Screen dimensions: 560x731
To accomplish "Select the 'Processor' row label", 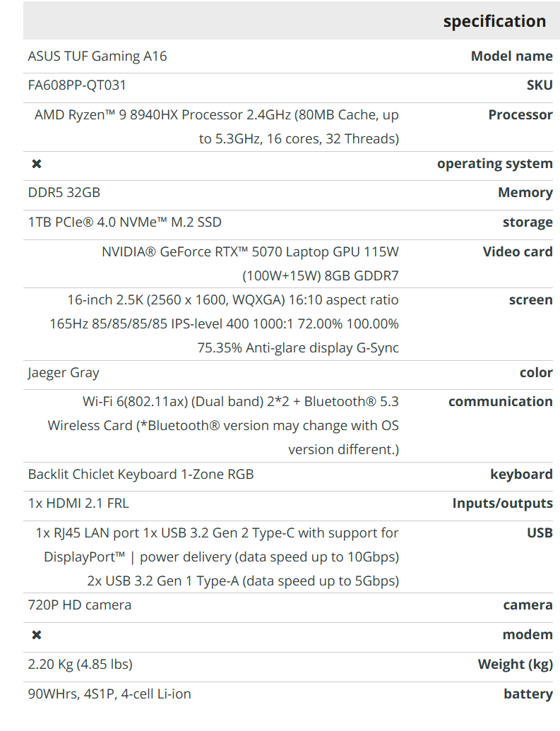I will tap(520, 114).
